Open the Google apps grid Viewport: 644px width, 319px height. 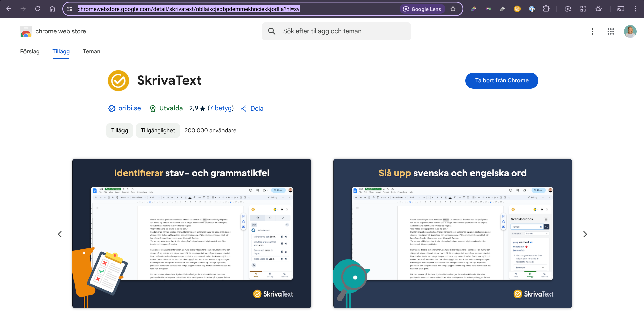611,31
